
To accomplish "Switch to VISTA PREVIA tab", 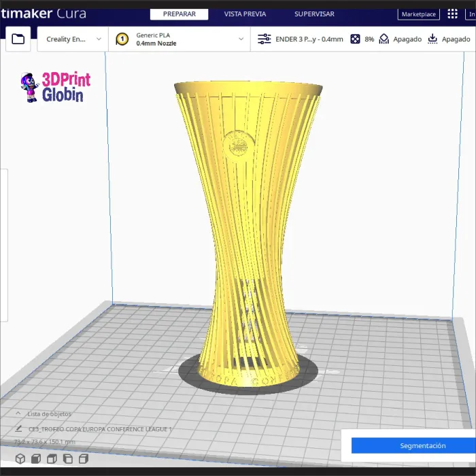I will tap(245, 14).
